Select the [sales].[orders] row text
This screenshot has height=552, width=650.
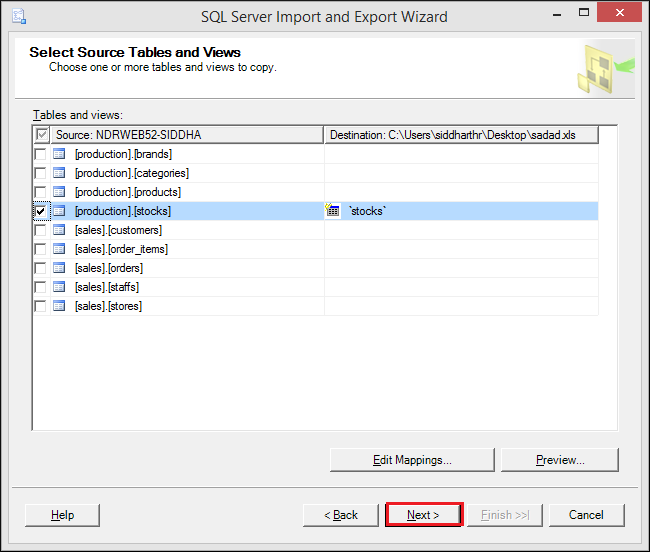pyautogui.click(x=109, y=268)
